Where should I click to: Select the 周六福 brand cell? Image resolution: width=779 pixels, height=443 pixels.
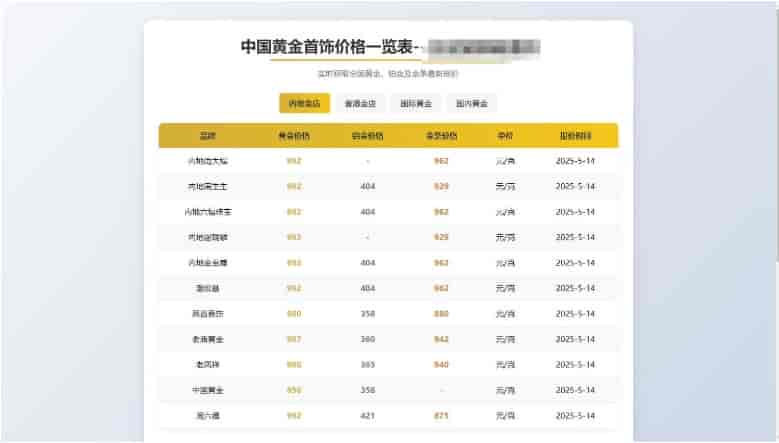click(208, 416)
